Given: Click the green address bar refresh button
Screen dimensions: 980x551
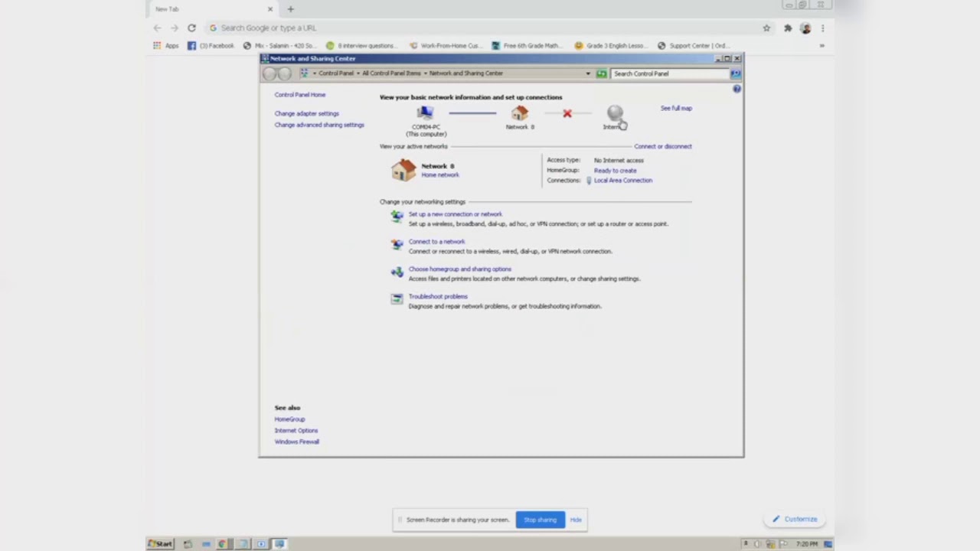Looking at the screenshot, I should click(602, 73).
